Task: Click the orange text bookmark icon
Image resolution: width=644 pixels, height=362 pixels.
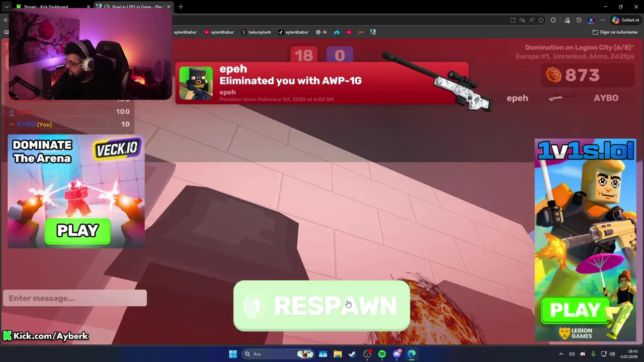Action: 361,32
